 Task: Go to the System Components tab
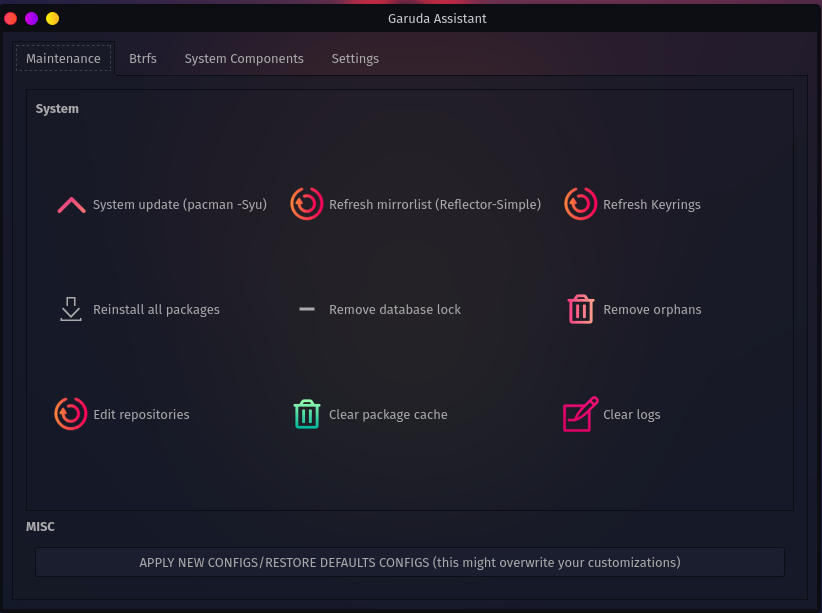[244, 58]
